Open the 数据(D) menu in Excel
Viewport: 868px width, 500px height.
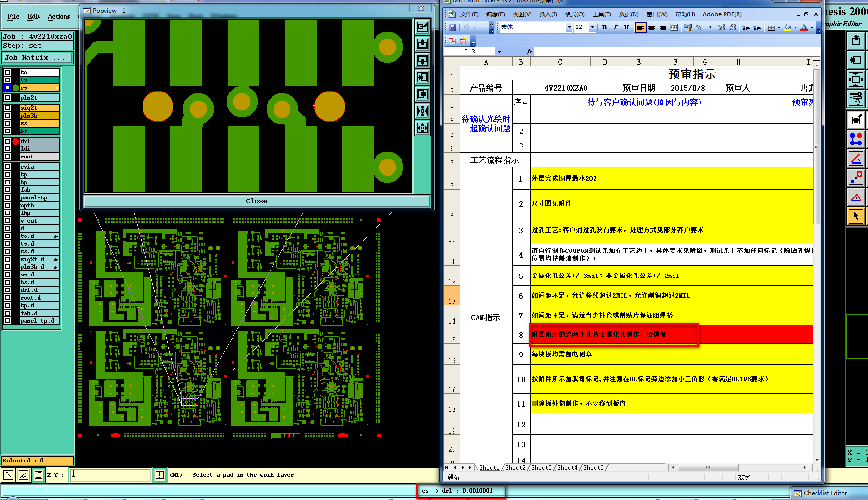click(x=628, y=14)
